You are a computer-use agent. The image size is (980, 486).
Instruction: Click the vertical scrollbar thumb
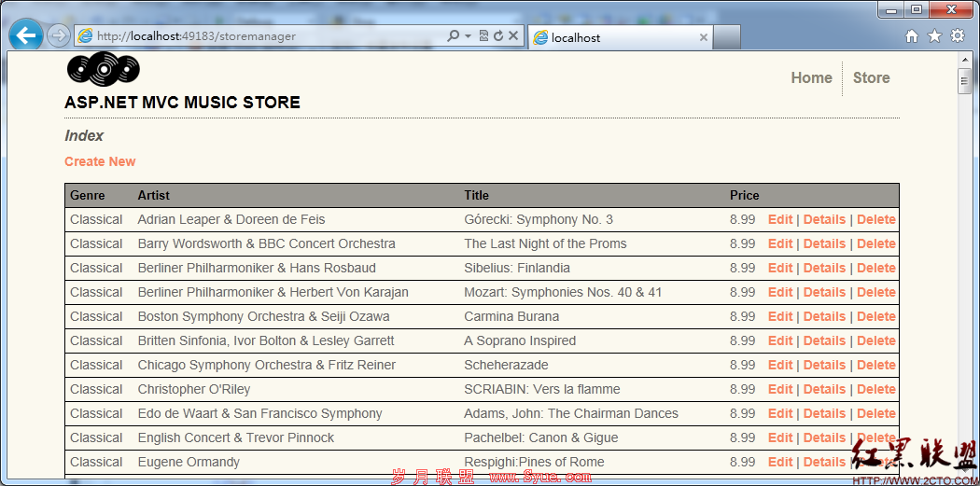(964, 80)
